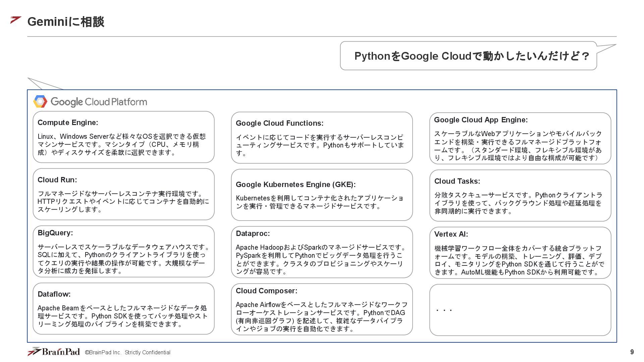
Task: Click the BigQuery data warehouse description text
Action: 124,259
